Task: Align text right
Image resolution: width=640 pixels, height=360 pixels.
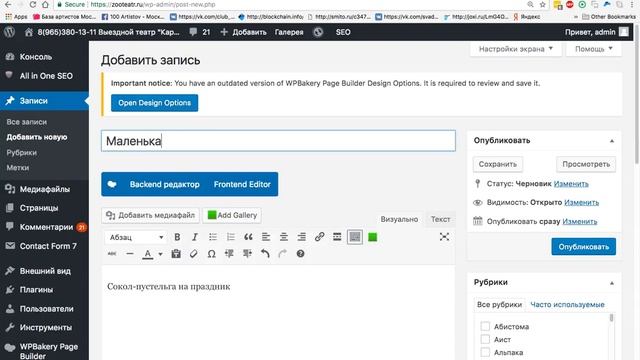Action: [x=302, y=237]
